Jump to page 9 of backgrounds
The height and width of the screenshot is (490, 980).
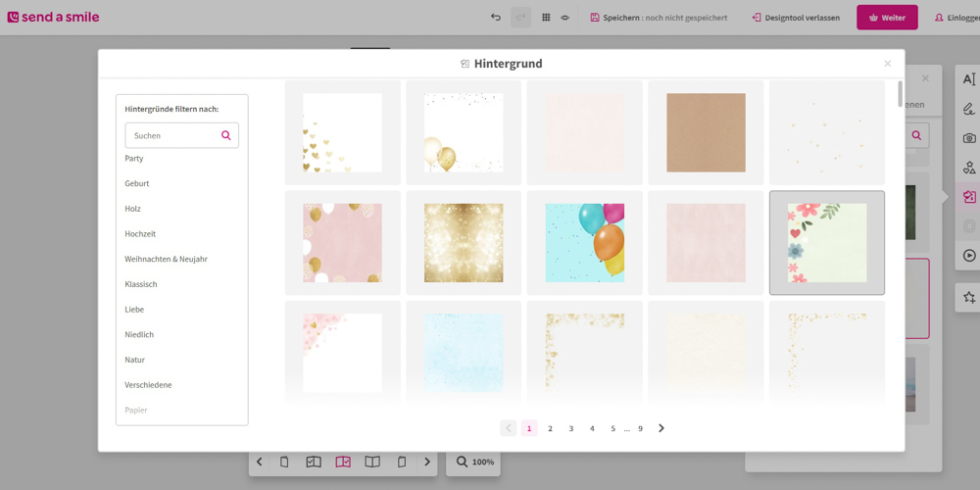[641, 428]
